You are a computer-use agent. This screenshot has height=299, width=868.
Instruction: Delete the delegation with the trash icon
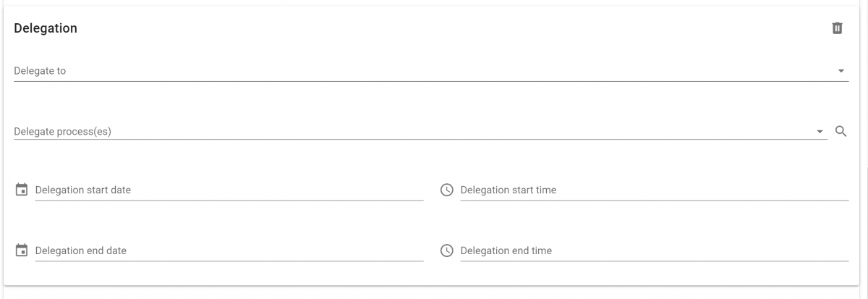point(837,28)
